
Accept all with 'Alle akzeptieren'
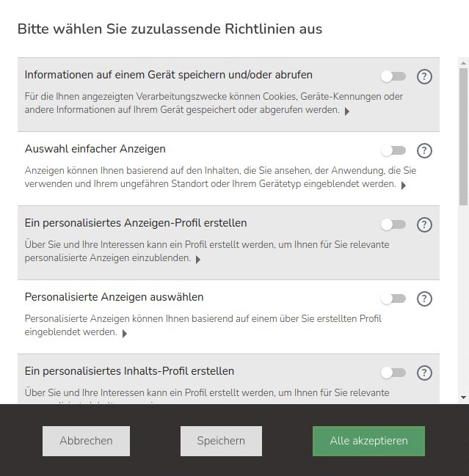368,441
